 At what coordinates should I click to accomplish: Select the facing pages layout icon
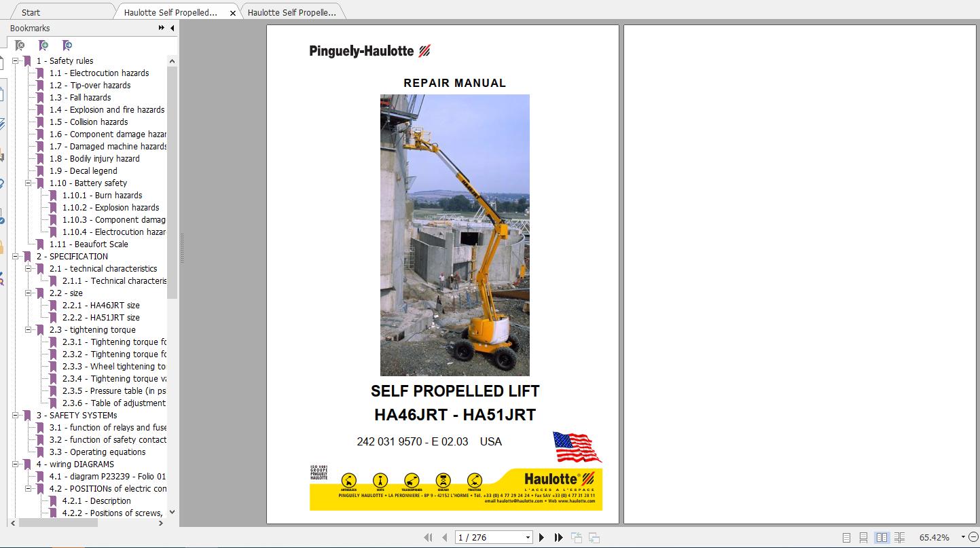[x=881, y=537]
